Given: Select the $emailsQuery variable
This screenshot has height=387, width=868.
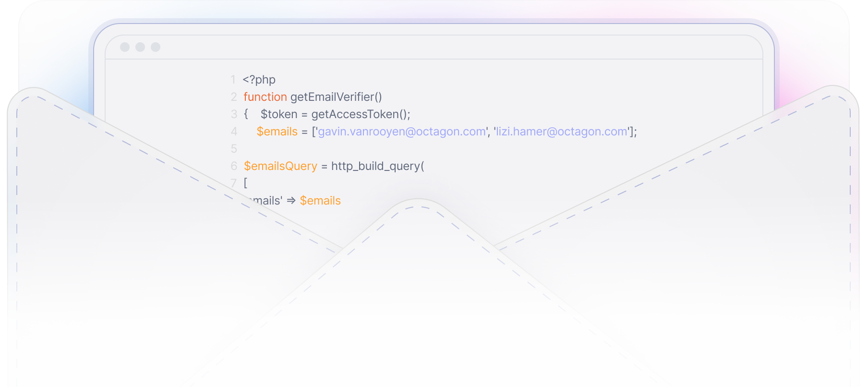Looking at the screenshot, I should [280, 166].
